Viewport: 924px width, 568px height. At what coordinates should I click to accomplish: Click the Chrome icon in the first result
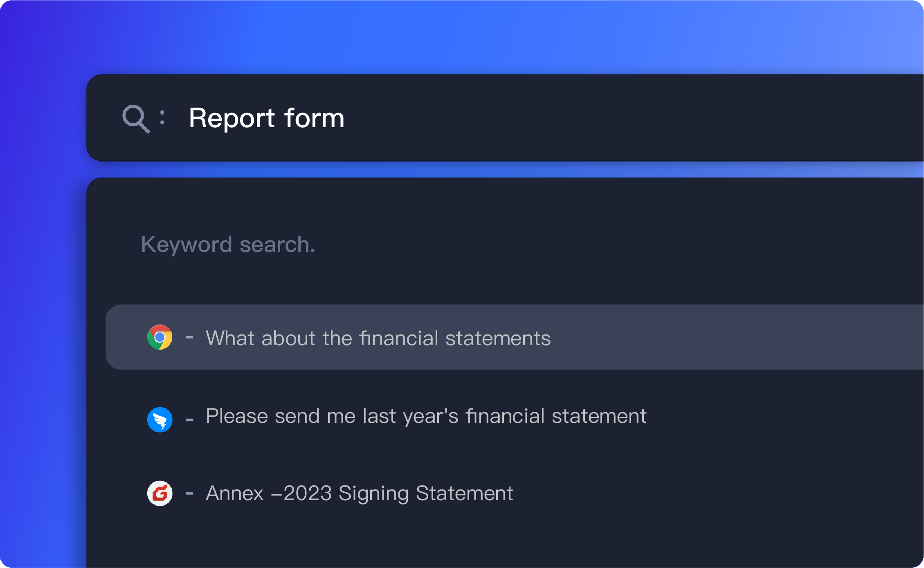pyautogui.click(x=160, y=337)
